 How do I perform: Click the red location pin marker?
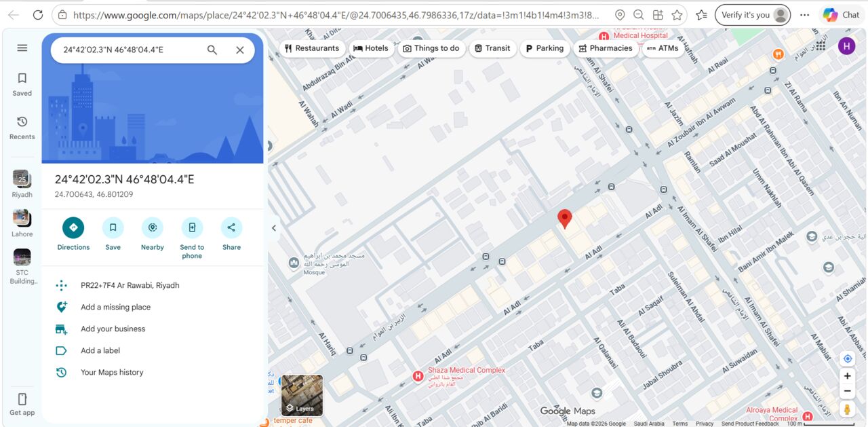pos(565,219)
